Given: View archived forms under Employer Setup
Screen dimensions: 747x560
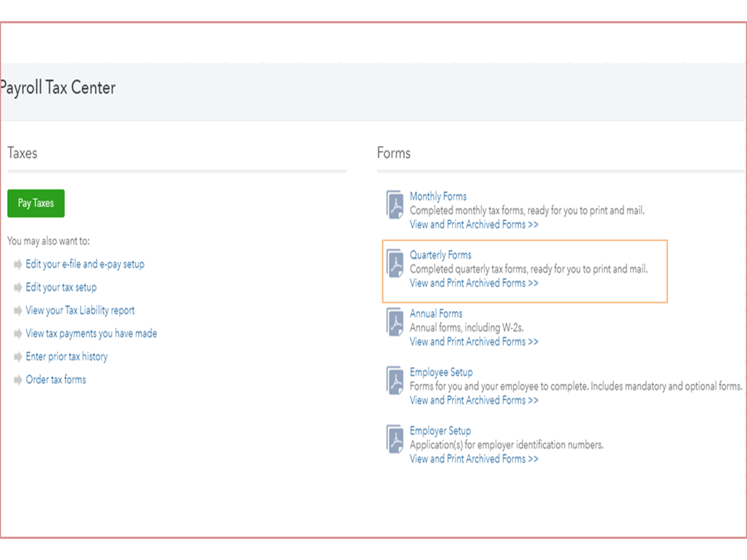Looking at the screenshot, I should coord(474,459).
